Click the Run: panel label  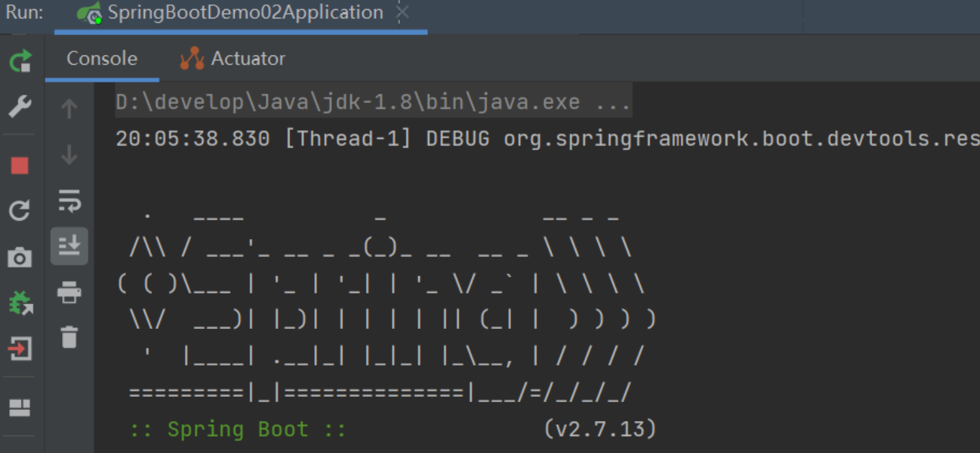click(24, 12)
